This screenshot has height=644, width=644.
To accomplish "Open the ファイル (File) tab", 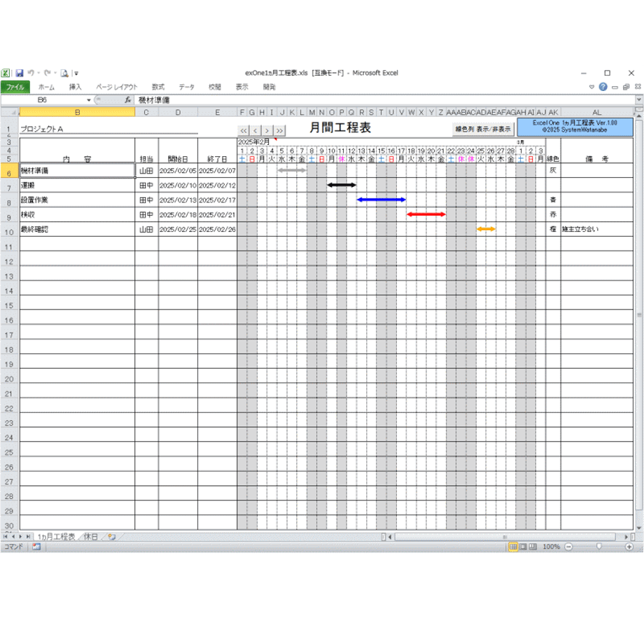I will click(x=15, y=87).
